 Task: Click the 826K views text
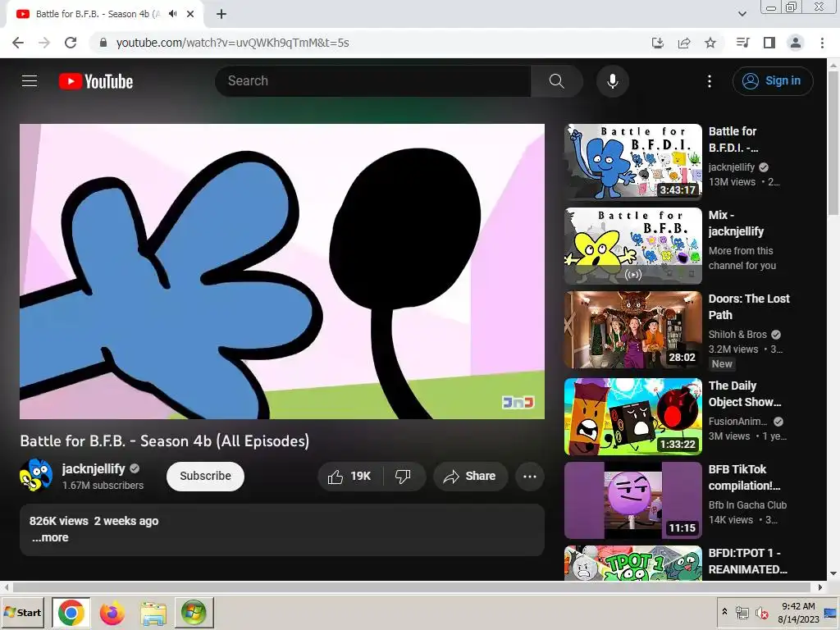[x=59, y=521]
